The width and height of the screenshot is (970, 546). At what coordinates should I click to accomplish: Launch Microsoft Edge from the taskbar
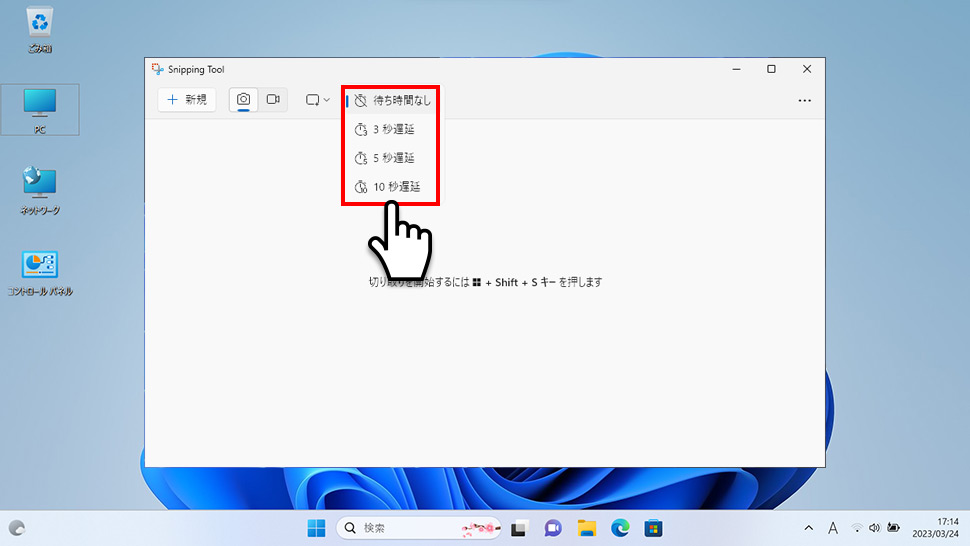[620, 528]
